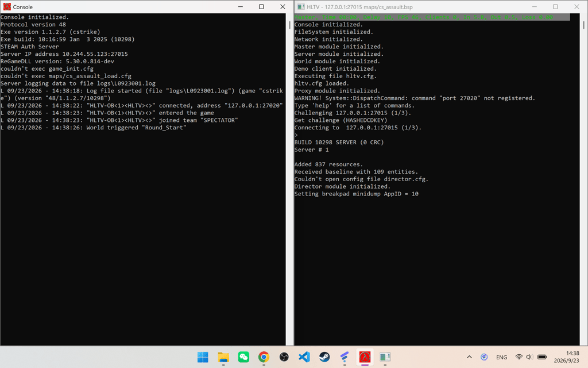
Task: Click the 'Server # 1' line
Action: click(312, 149)
